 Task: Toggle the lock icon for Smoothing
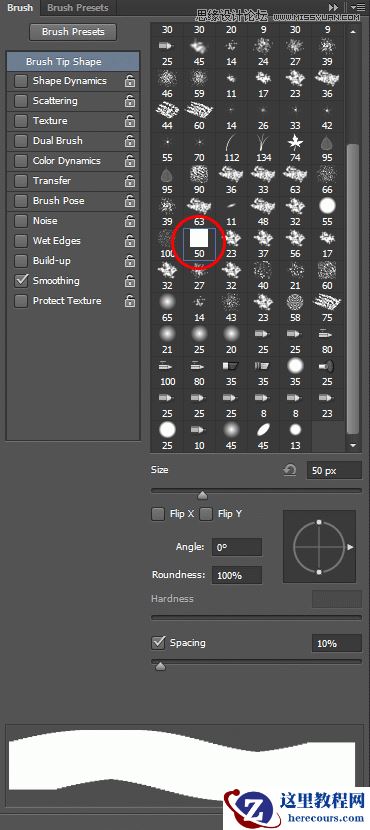(130, 282)
